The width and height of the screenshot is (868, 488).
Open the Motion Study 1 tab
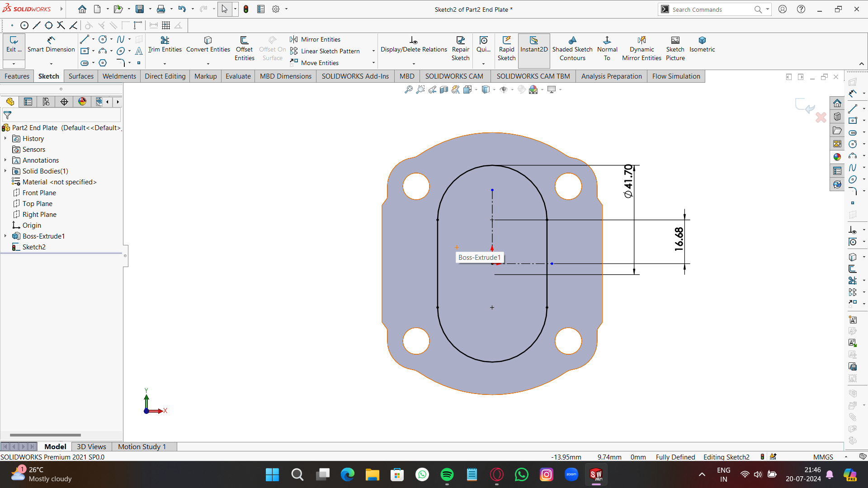142,446
